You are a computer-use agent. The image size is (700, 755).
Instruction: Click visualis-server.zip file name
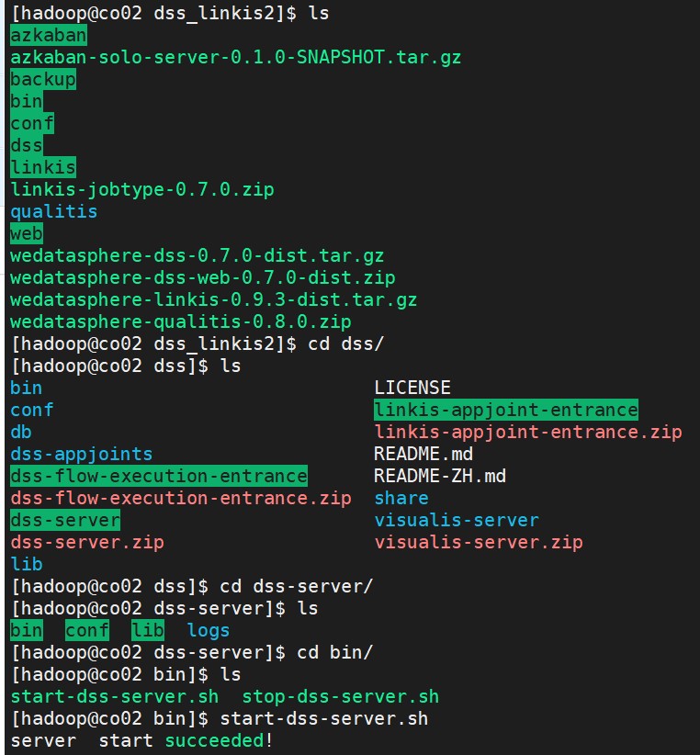[x=479, y=543]
